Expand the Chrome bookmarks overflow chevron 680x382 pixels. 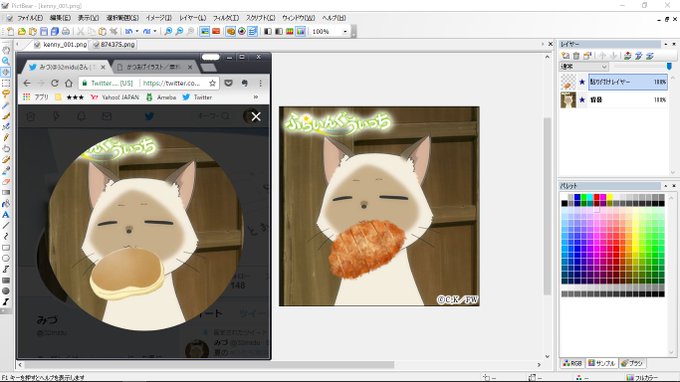click(256, 97)
